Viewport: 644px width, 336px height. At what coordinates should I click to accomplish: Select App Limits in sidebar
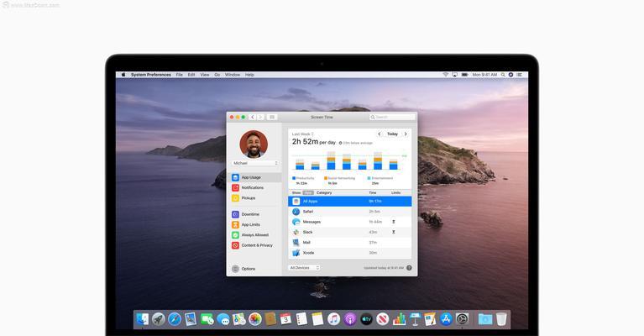pos(246,224)
